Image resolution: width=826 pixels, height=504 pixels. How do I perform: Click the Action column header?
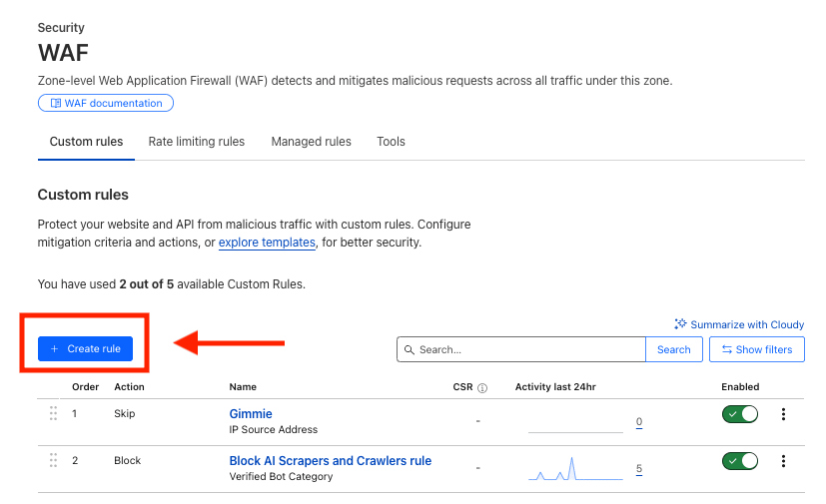(129, 386)
